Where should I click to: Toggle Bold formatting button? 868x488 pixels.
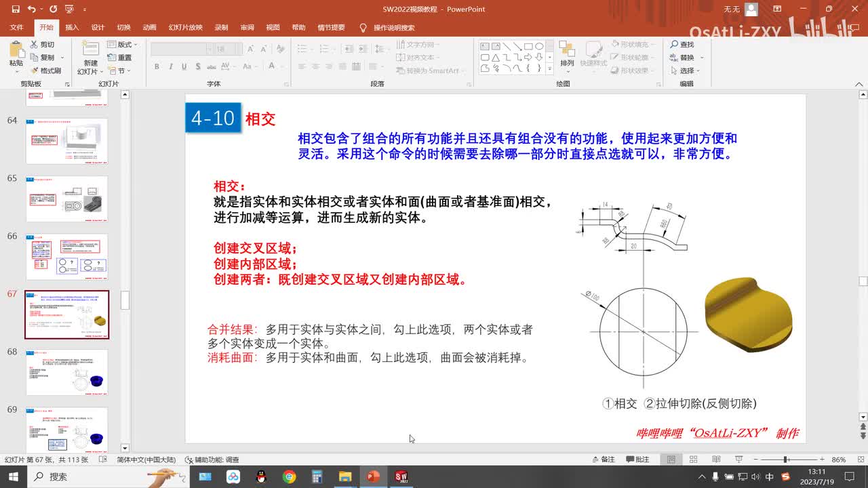(157, 66)
